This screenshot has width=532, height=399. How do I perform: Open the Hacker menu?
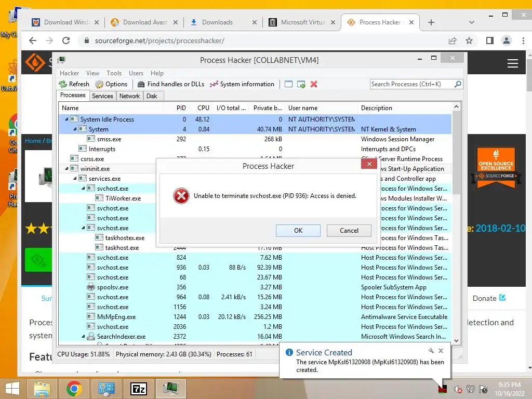[x=69, y=73]
